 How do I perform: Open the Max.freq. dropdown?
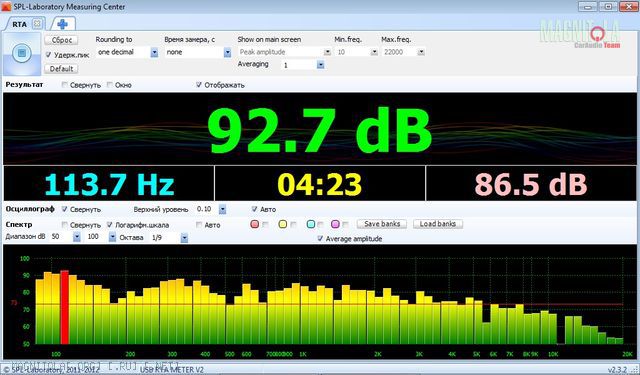pyautogui.click(x=421, y=52)
